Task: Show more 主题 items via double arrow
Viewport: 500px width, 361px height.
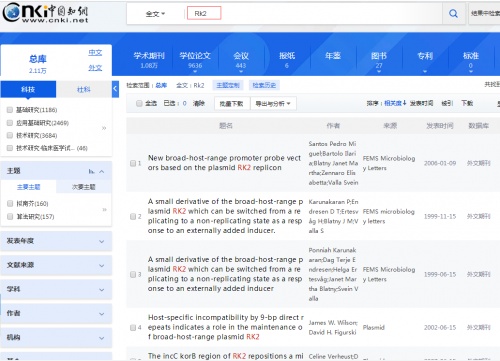Action: (x=104, y=210)
